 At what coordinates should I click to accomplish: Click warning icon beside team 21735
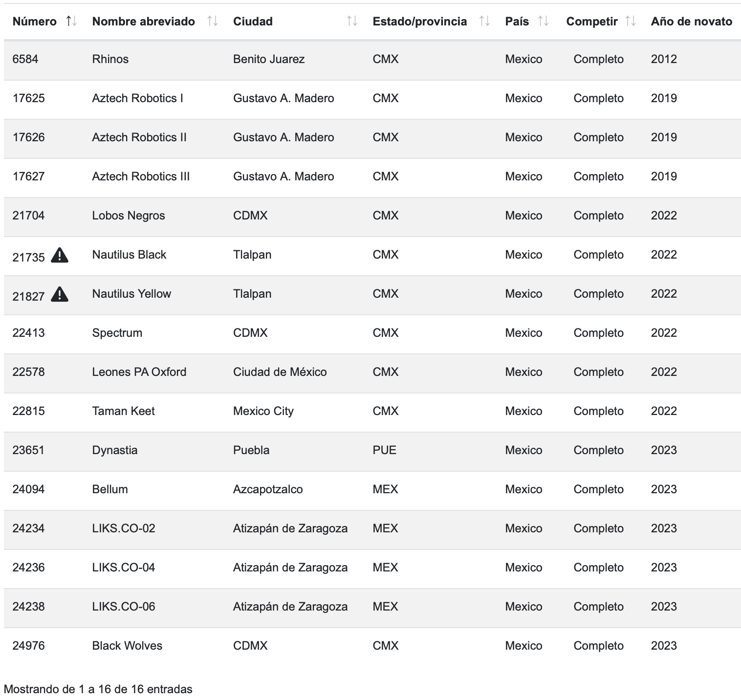(x=60, y=255)
